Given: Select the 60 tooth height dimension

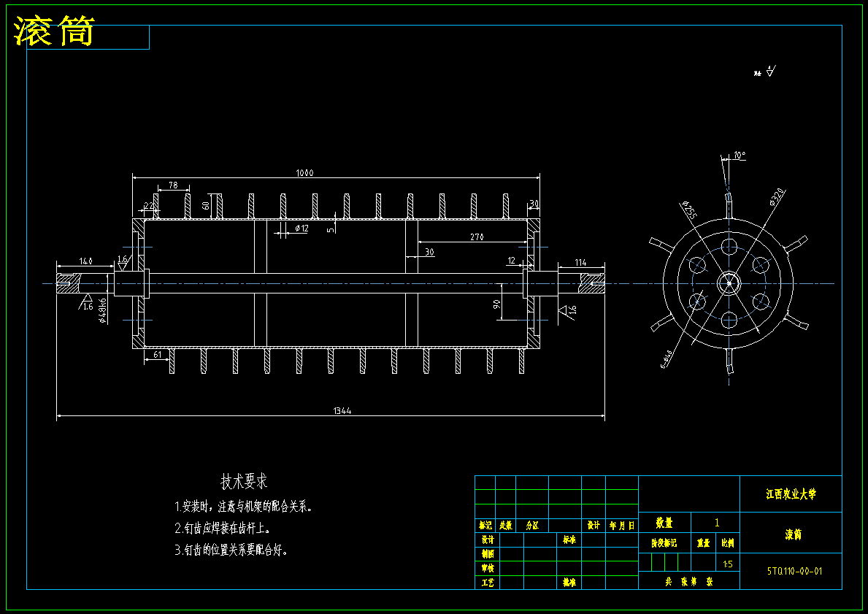Looking at the screenshot, I should (x=206, y=205).
